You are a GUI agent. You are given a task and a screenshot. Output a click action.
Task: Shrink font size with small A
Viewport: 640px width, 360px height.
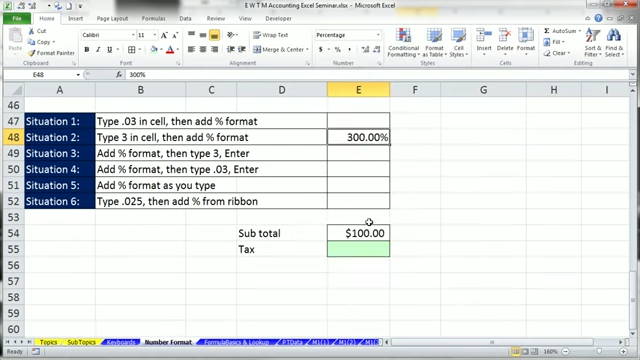click(x=175, y=35)
